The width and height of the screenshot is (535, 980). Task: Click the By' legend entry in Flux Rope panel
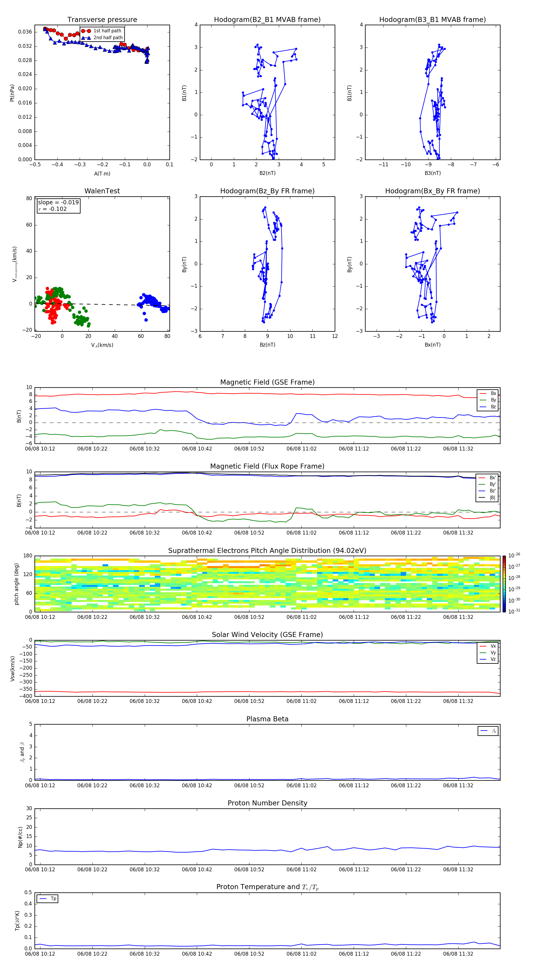click(x=487, y=484)
